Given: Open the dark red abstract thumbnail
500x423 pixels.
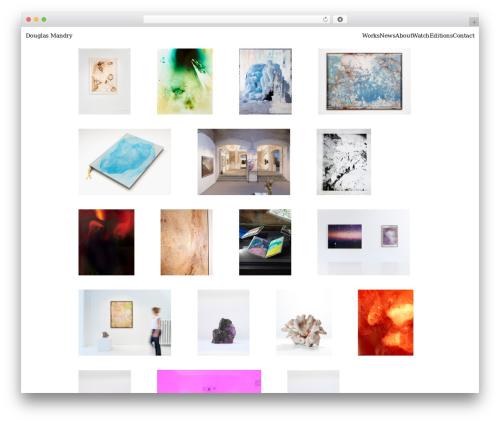Looking at the screenshot, I should (106, 242).
